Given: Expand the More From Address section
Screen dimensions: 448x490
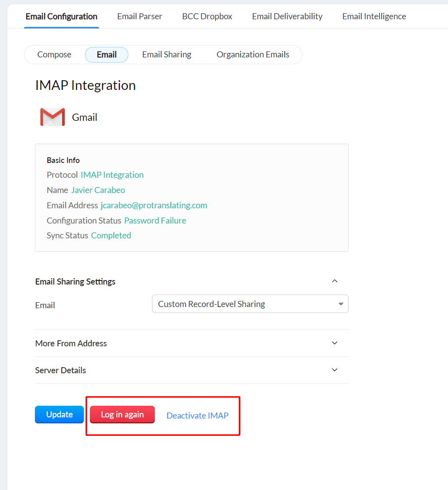Looking at the screenshot, I should (192, 343).
